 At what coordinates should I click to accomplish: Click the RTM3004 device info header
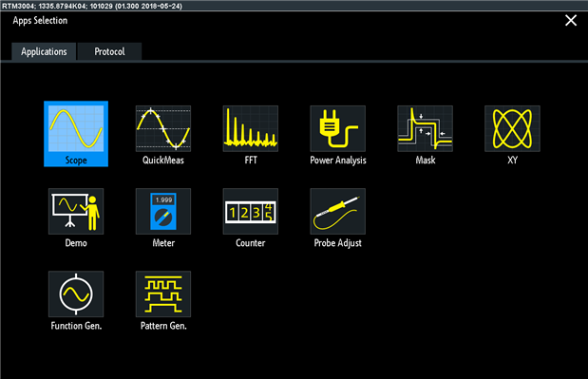tap(92, 6)
